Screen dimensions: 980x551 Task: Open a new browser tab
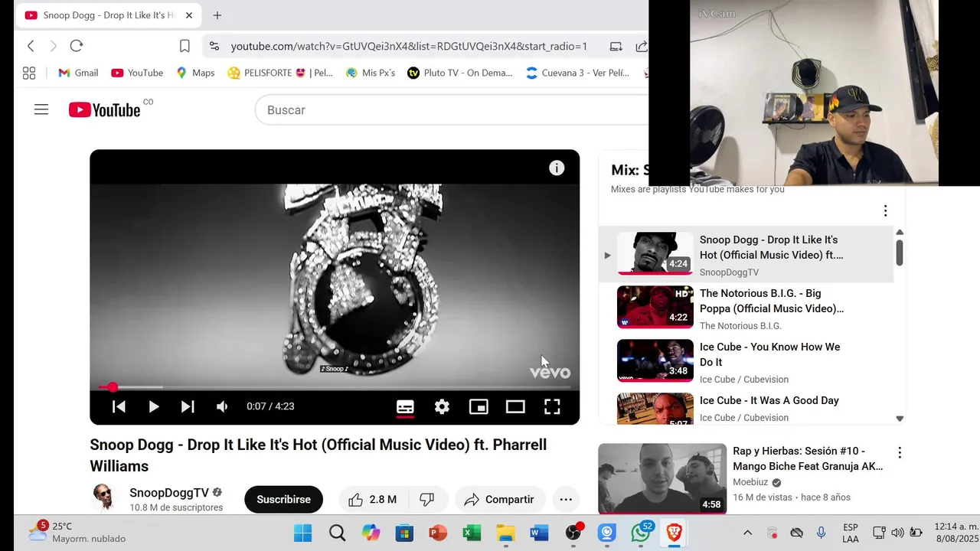tap(217, 15)
